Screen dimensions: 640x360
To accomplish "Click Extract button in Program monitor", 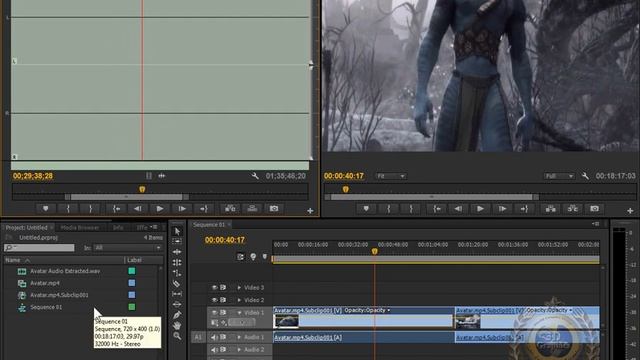I will point(573,209).
